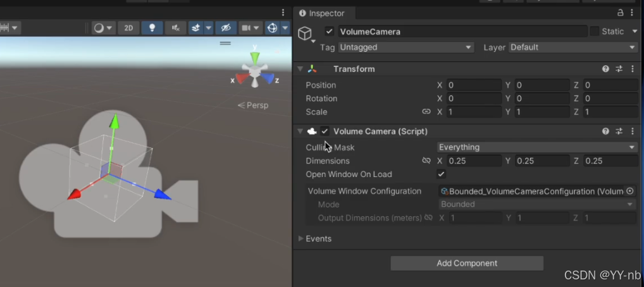Screen dimensions: 644x287
Task: Open the Scene camera settings dropdown
Action: point(251,28)
